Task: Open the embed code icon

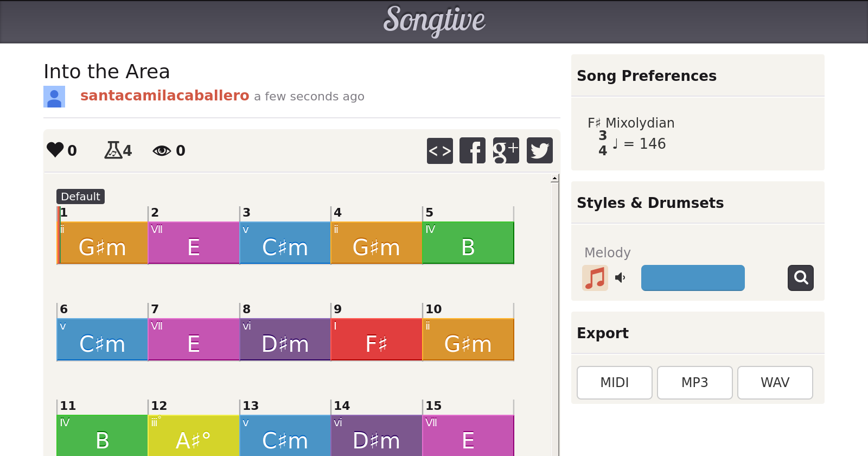Action: 439,150
